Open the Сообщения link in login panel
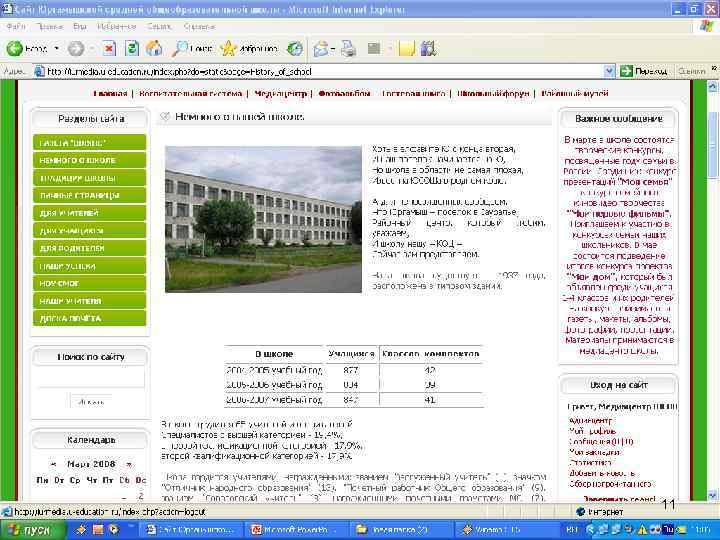 point(601,442)
